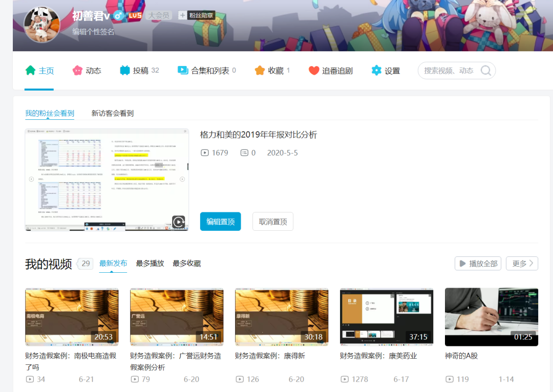Open the user avatar profile picture
This screenshot has width=553, height=392.
click(41, 25)
